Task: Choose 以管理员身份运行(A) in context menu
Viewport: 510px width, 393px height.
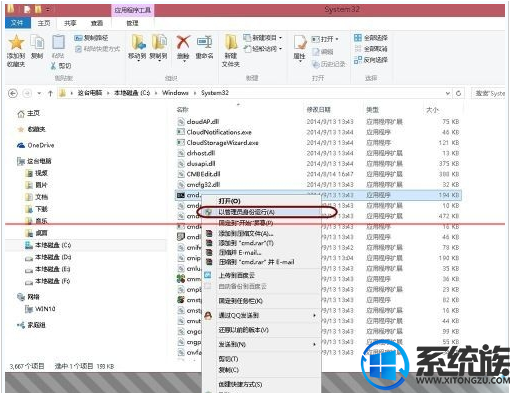Action: click(x=262, y=212)
